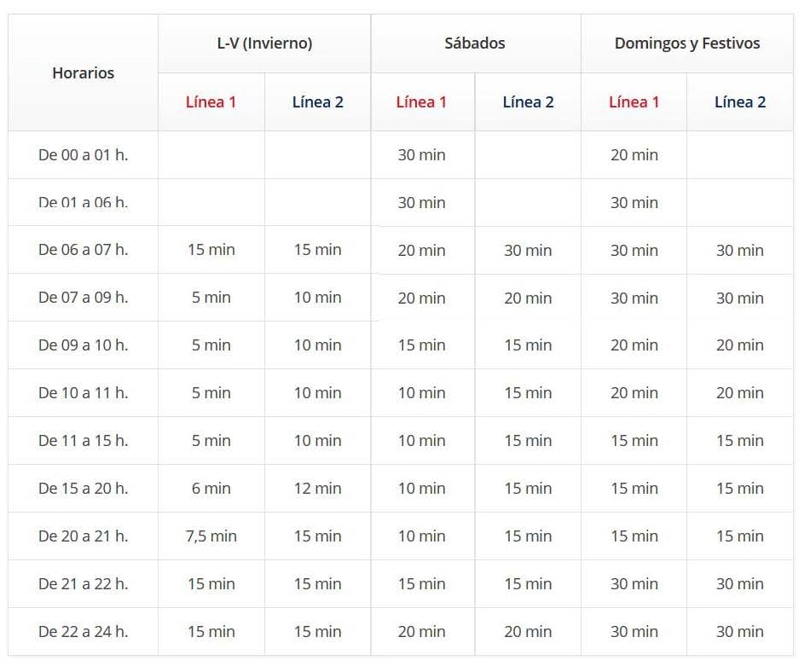The image size is (810, 672).
Task: Click Sábados Línea 2 cell for 06 to 07 h
Action: tap(528, 251)
